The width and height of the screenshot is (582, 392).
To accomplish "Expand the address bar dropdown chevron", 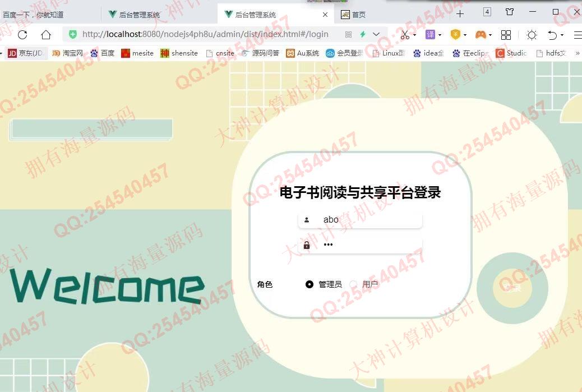I will coord(376,35).
